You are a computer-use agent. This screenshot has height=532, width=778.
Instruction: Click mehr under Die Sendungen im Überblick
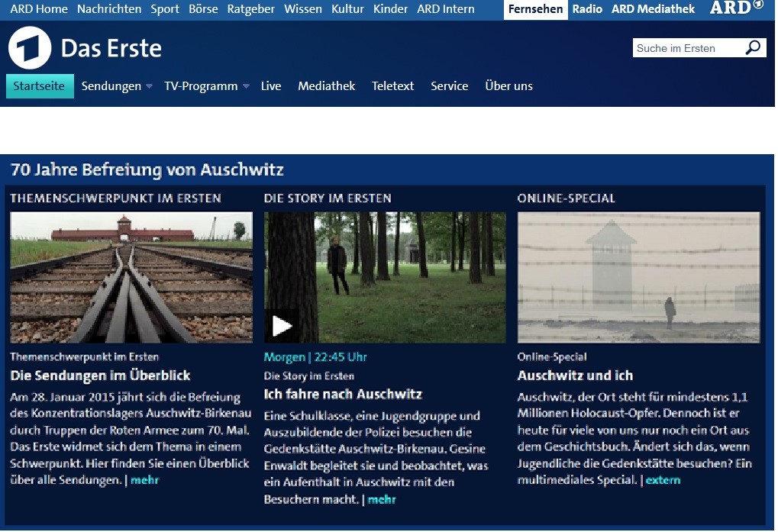tap(144, 480)
